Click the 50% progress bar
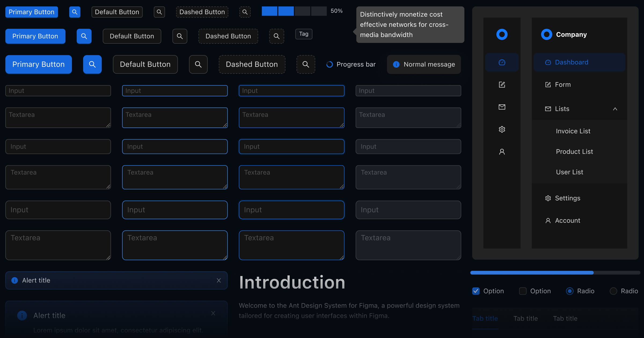The image size is (644, 338). 294,11
